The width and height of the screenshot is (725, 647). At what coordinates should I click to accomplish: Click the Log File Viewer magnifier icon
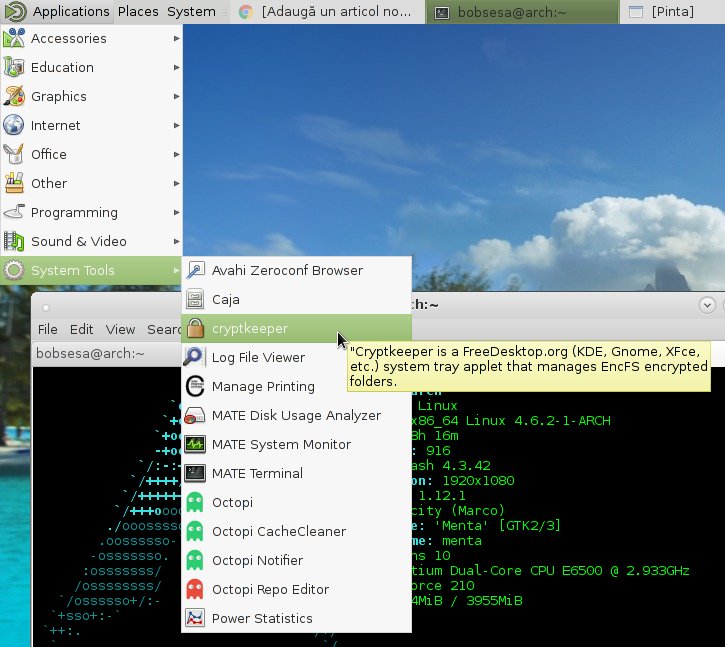coord(194,357)
